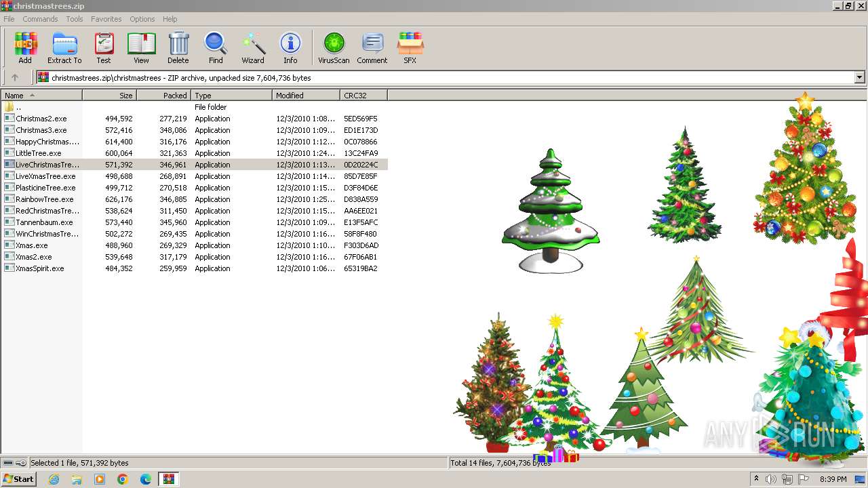Viewport: 868px width, 488px height.
Task: Open Windows Explorer from taskbar
Action: [77, 479]
